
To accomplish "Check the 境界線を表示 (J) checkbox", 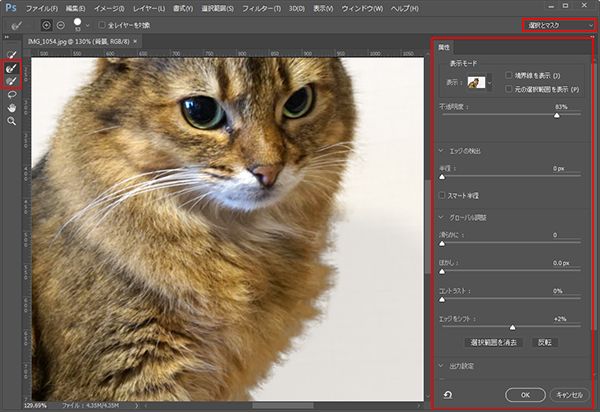I will [x=509, y=75].
